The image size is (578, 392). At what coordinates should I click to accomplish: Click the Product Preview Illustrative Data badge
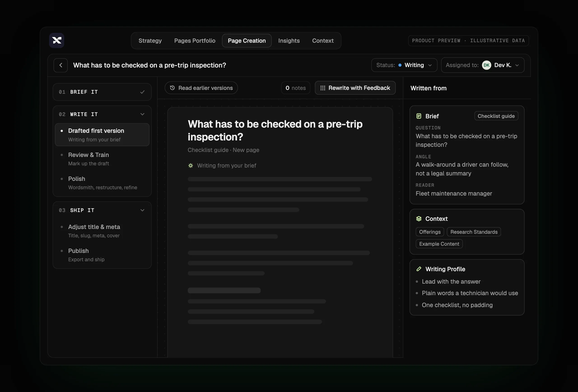[468, 41]
